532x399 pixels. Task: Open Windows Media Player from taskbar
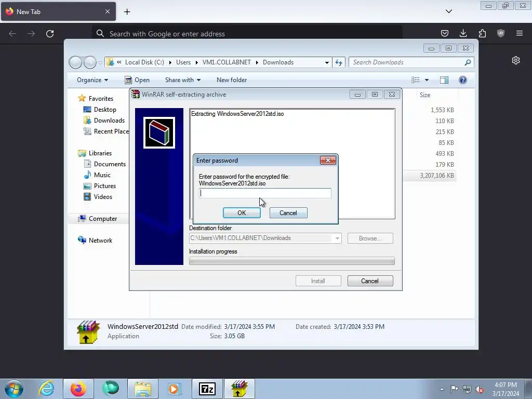[x=175, y=389]
